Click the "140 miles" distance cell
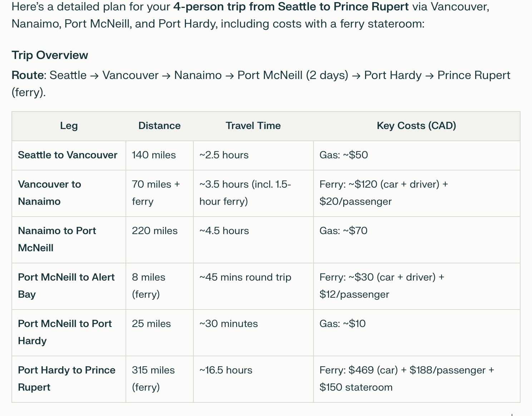532x416 pixels. click(154, 155)
